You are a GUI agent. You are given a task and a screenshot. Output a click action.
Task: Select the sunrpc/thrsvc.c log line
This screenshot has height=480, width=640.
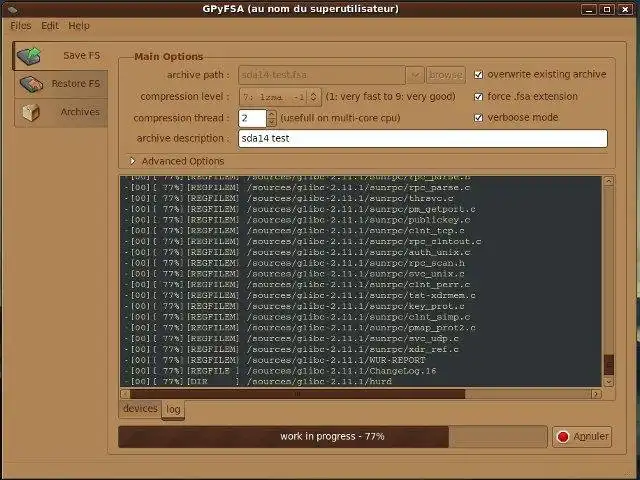click(x=289, y=198)
